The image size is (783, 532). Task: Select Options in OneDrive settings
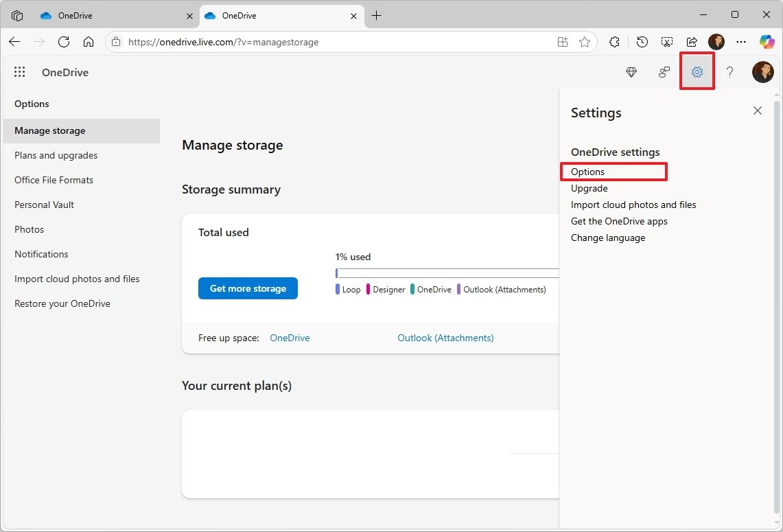pos(588,172)
